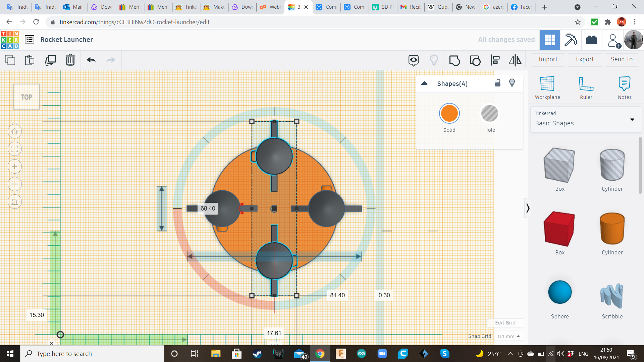Click the Mirror flip tool
The image size is (644, 362).
click(515, 60)
